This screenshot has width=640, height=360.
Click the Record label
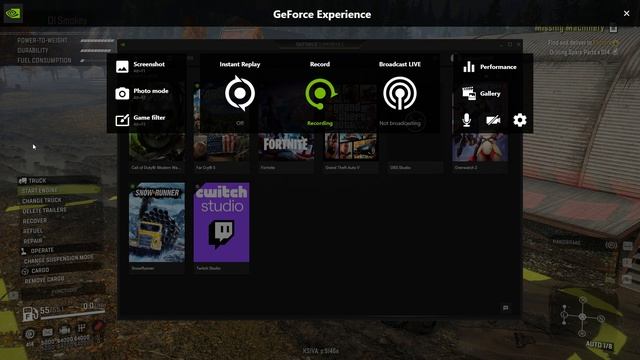click(320, 64)
